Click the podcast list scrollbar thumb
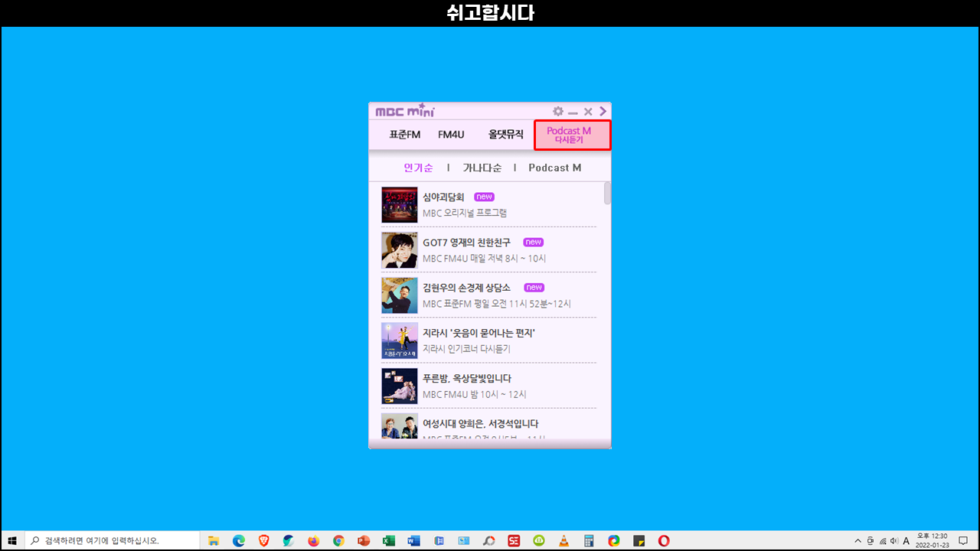The height and width of the screenshot is (551, 980). click(x=608, y=193)
